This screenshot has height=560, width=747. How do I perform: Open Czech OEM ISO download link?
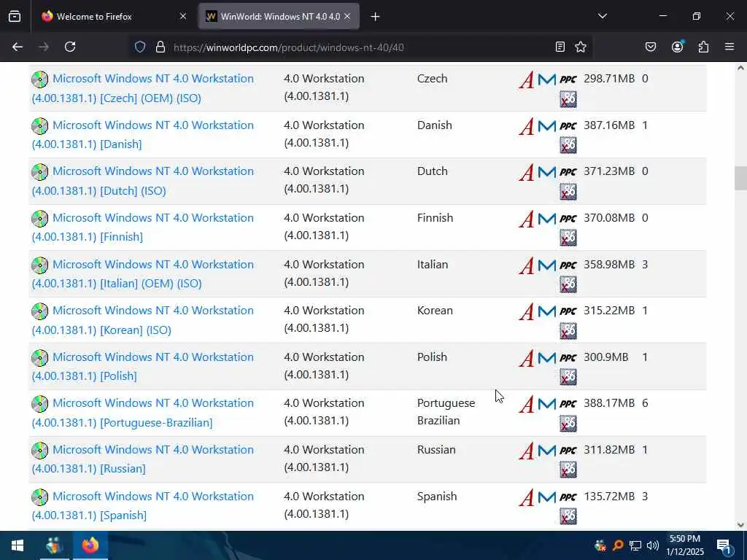tap(143, 88)
